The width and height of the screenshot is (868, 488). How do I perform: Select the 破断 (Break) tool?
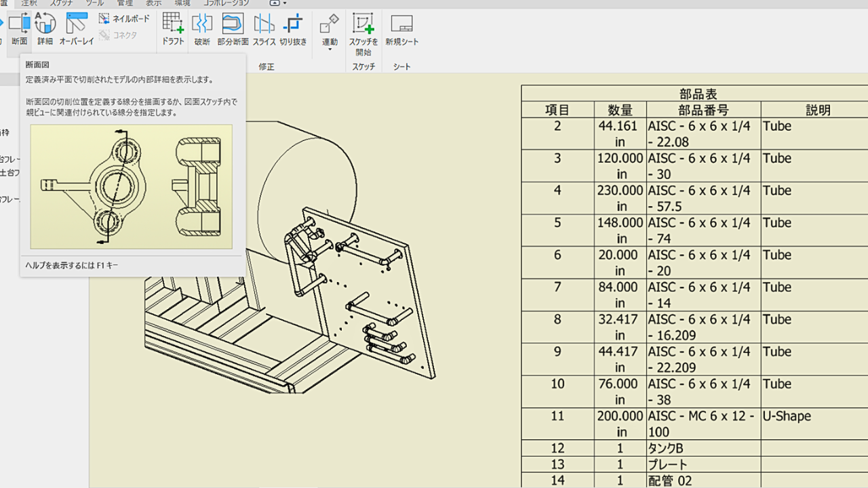[202, 30]
